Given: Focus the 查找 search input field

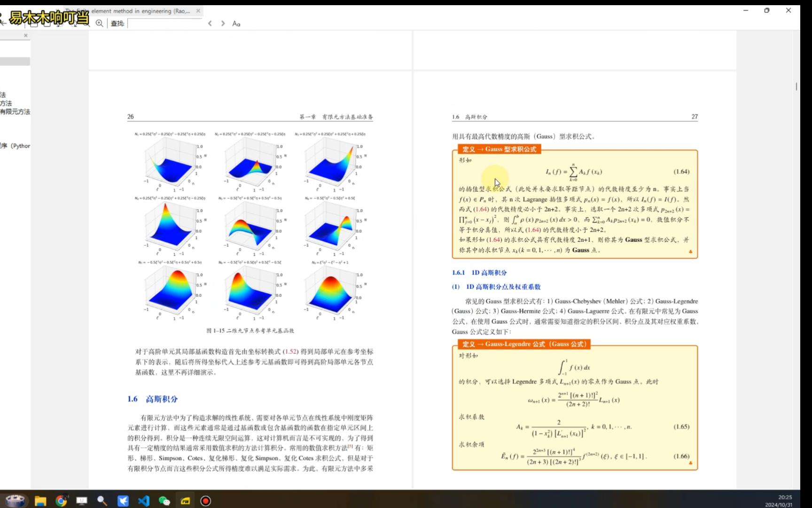Looking at the screenshot, I should (x=165, y=23).
